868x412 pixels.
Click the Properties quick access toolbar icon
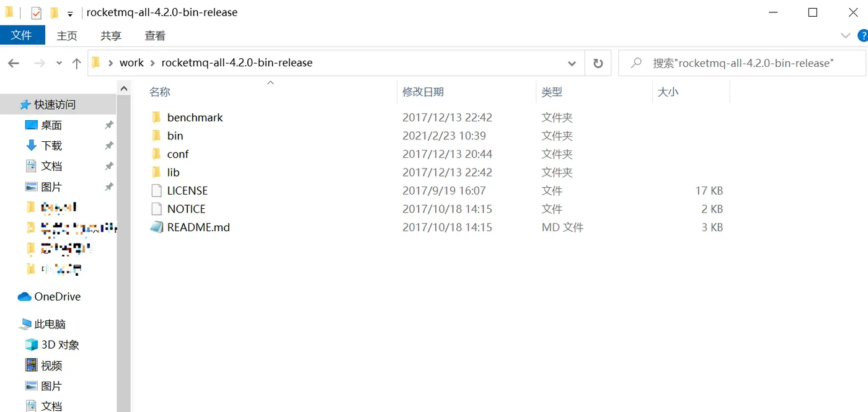(x=36, y=12)
